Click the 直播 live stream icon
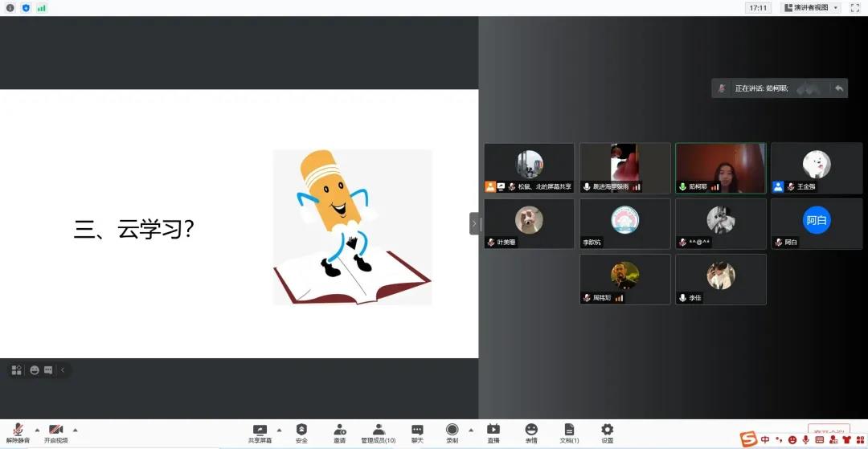Viewport: 868px width, 449px height. pyautogui.click(x=493, y=431)
